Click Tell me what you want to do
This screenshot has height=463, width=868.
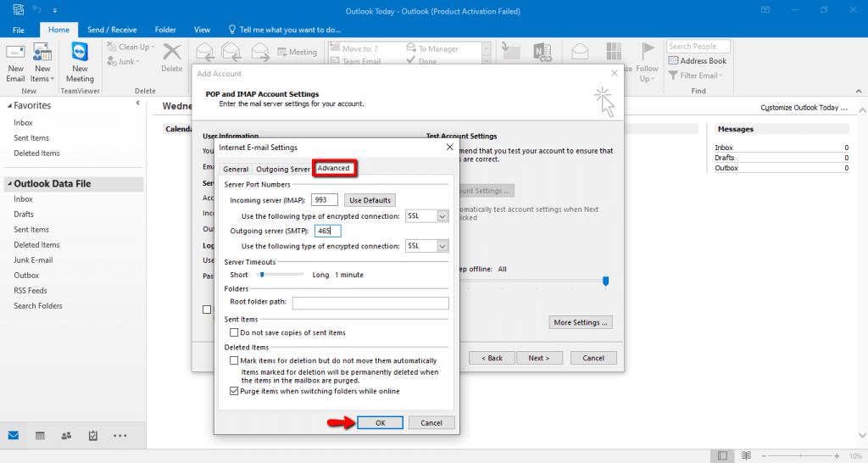pyautogui.click(x=285, y=30)
